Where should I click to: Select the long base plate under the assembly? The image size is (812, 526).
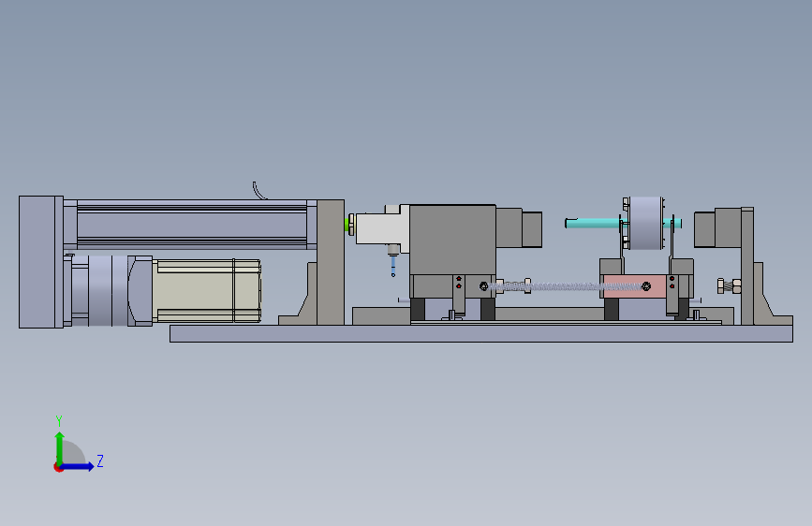pyautogui.click(x=481, y=333)
